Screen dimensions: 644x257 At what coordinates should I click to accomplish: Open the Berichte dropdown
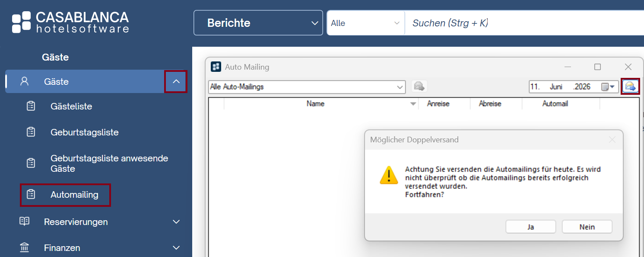tap(258, 23)
